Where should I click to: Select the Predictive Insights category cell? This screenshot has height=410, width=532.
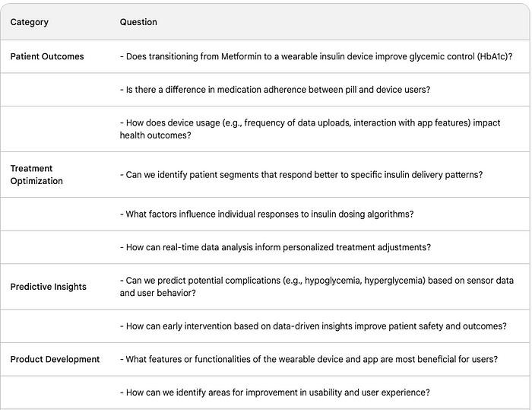48,287
